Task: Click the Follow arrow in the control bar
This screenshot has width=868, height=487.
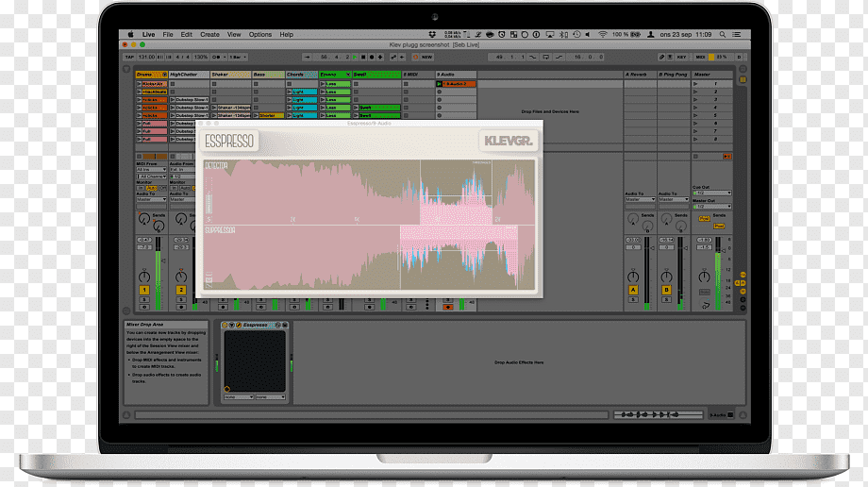Action: (308, 57)
